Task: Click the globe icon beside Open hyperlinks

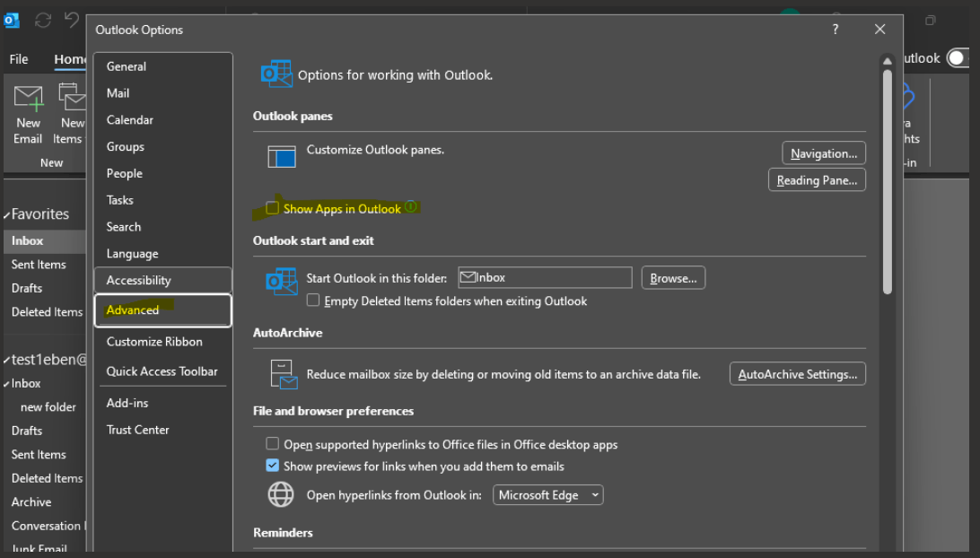Action: point(281,494)
